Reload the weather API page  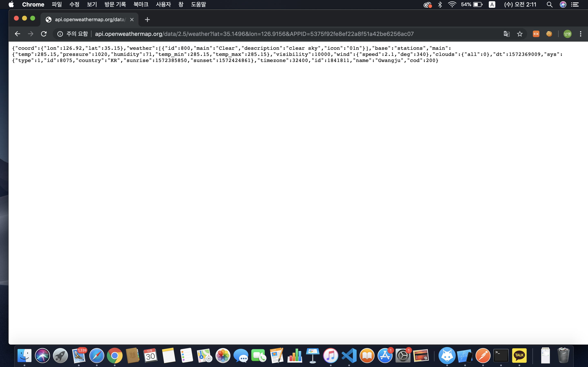(44, 34)
